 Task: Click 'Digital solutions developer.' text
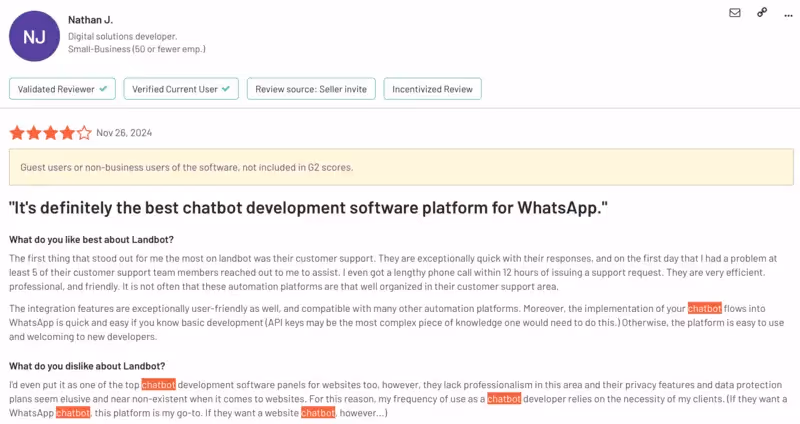pos(123,37)
